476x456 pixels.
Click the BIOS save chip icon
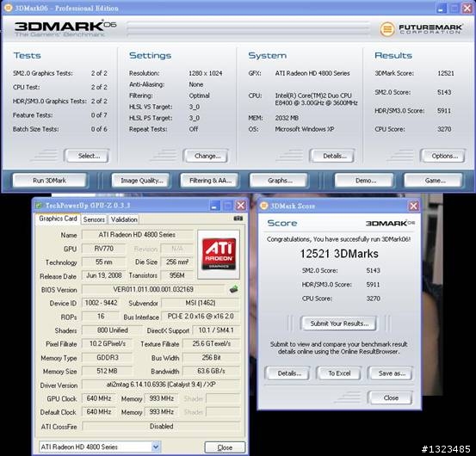point(233,289)
